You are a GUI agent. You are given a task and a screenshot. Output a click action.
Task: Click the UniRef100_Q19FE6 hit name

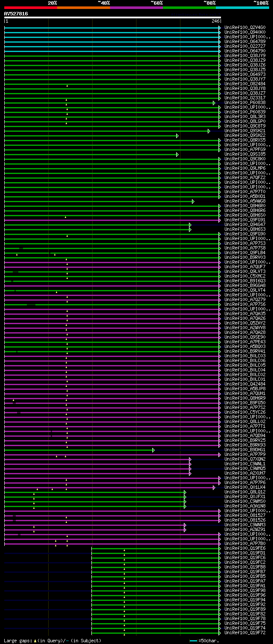point(245,548)
